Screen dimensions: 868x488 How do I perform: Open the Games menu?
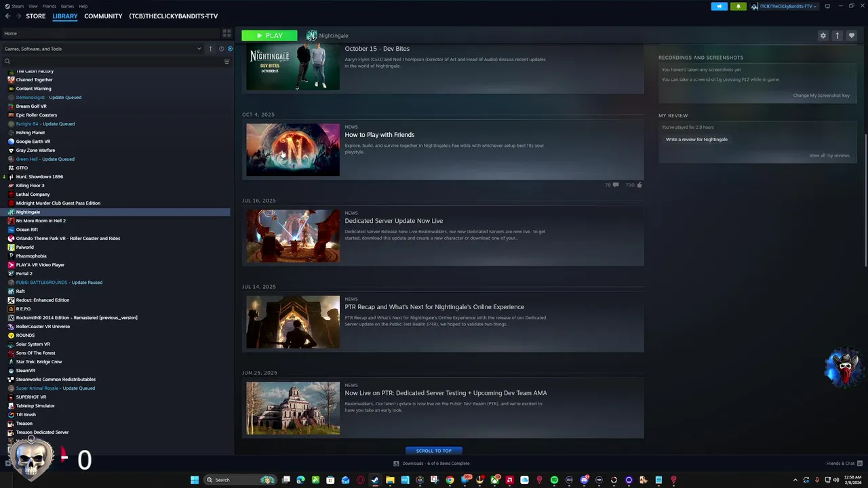click(x=67, y=6)
